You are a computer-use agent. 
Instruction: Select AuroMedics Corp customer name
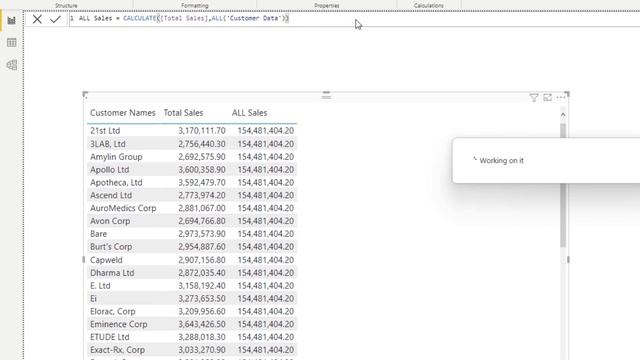coord(123,208)
